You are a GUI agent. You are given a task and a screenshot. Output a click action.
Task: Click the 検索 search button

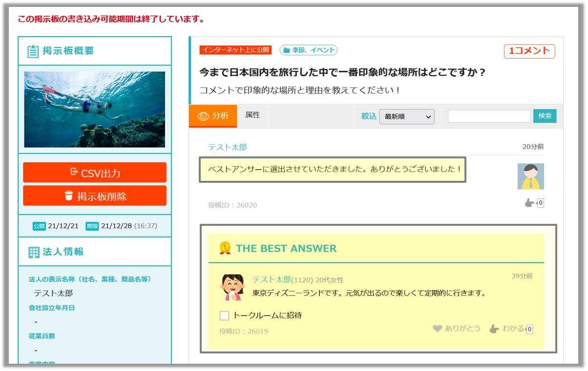[x=545, y=116]
